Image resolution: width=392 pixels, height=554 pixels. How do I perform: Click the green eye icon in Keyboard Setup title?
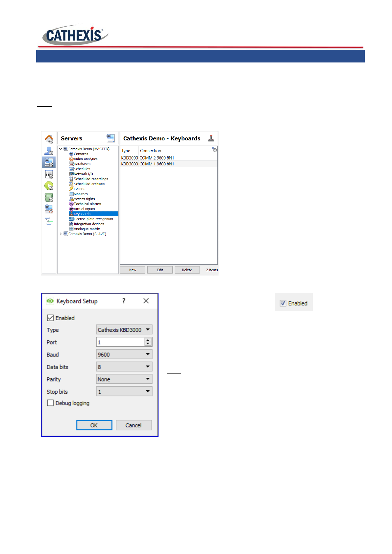pyautogui.click(x=50, y=301)
